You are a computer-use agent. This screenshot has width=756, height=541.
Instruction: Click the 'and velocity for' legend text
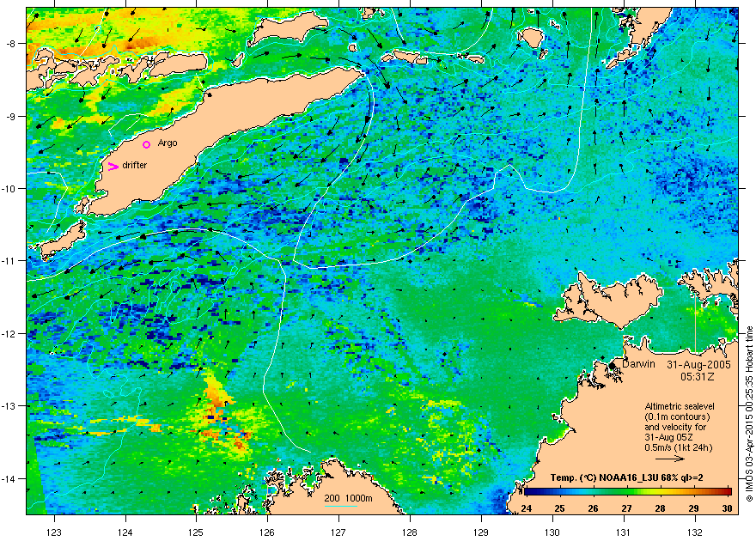pyautogui.click(x=675, y=427)
